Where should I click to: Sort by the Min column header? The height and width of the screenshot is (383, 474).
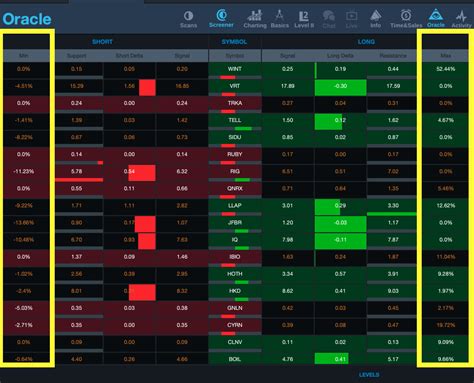23,56
